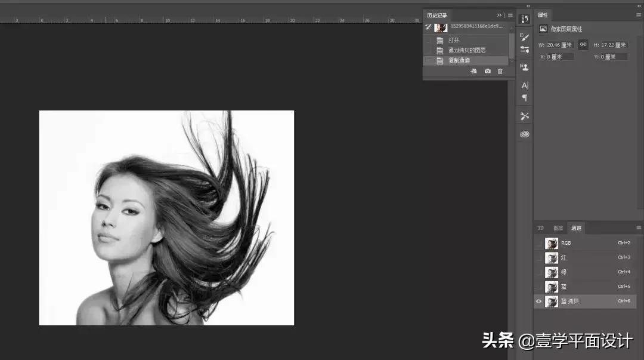
Task: Click the camera icon to create new snapshot
Action: click(x=487, y=71)
